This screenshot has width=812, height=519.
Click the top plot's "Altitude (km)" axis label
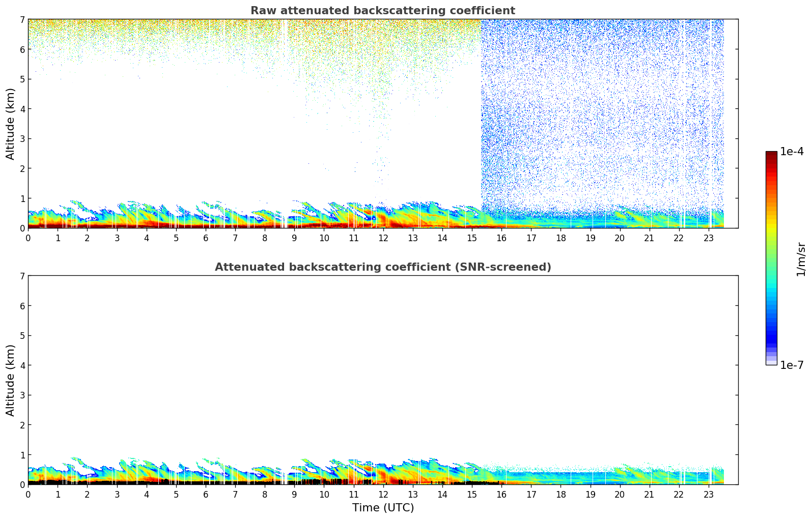[11, 124]
